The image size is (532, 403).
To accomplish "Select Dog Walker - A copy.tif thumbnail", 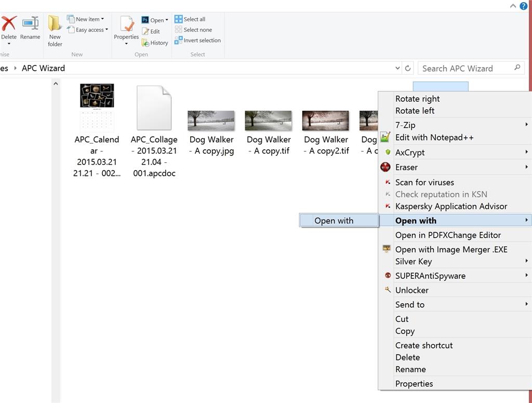I will tap(268, 121).
